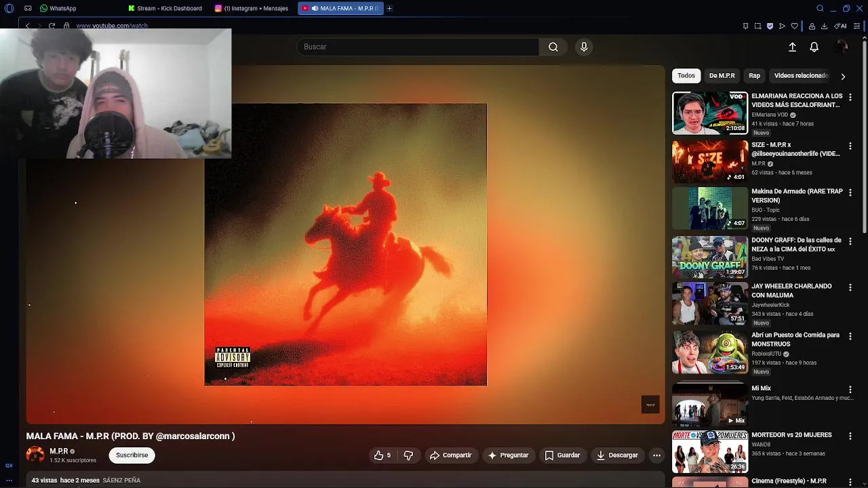
Task: Click the Guardar save button
Action: click(x=562, y=455)
